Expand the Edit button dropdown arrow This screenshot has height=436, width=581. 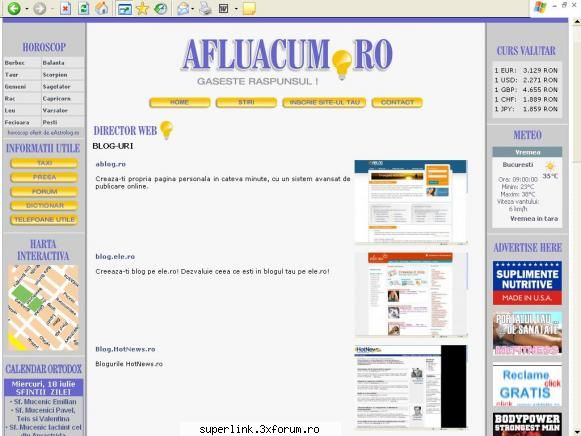point(236,9)
